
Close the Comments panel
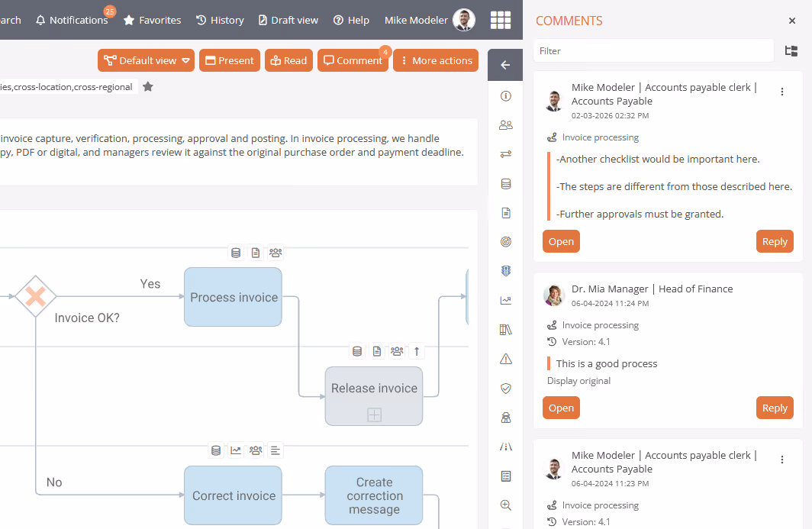coord(792,21)
